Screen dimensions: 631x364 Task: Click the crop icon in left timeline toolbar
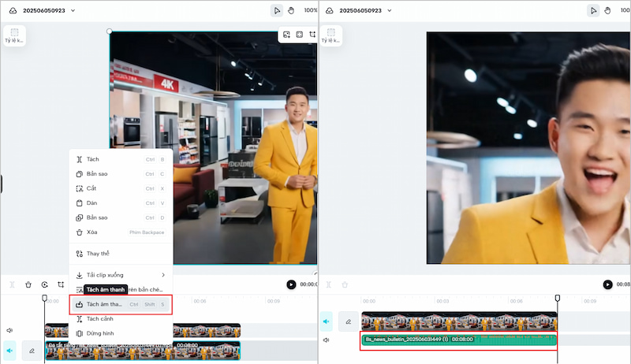pyautogui.click(x=61, y=284)
